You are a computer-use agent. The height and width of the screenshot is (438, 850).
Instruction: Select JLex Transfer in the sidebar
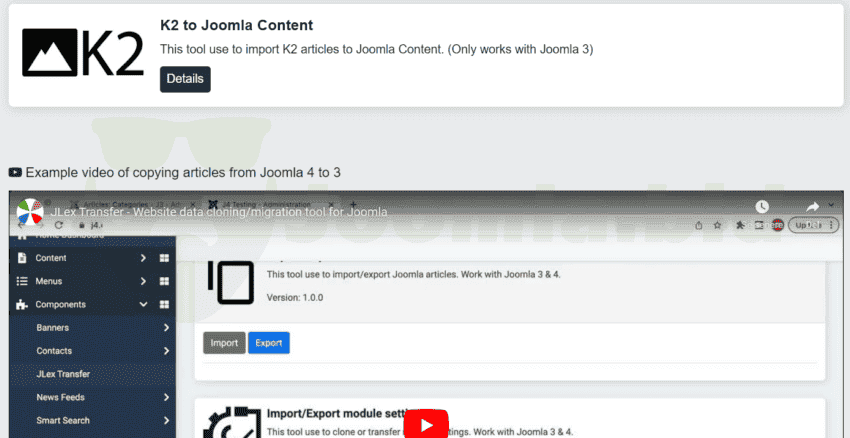click(x=63, y=374)
